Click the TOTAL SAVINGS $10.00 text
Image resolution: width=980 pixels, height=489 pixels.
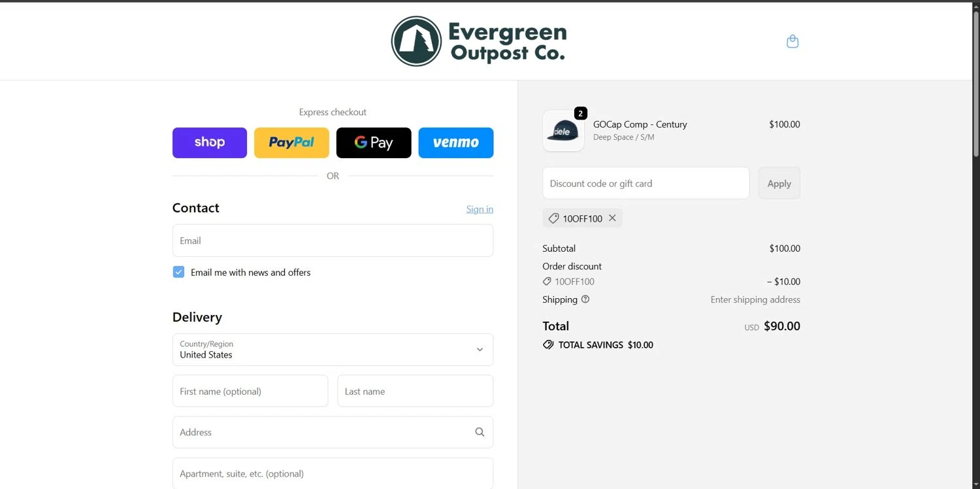tap(606, 345)
